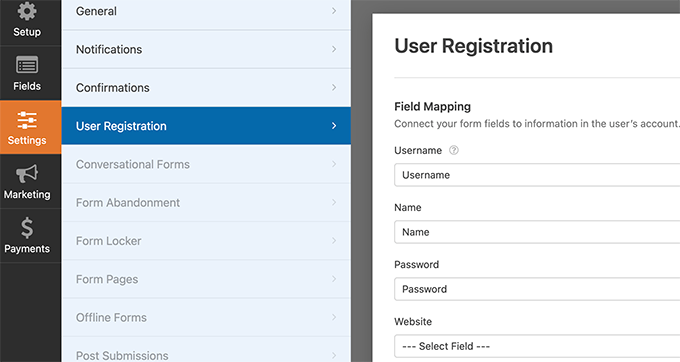Click the chevron arrow beside Notifications
680x362 pixels.
[x=334, y=49]
